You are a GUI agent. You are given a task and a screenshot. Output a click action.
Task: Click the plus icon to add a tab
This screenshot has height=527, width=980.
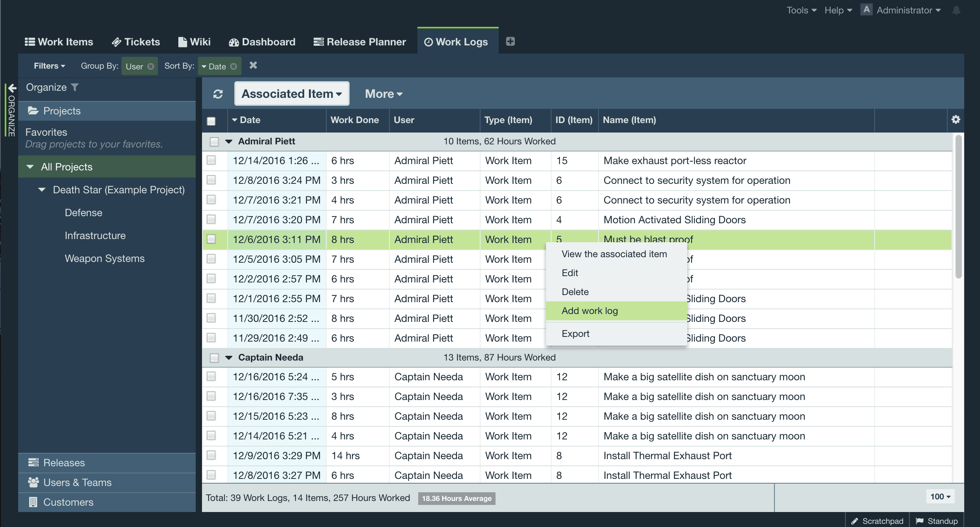[511, 41]
